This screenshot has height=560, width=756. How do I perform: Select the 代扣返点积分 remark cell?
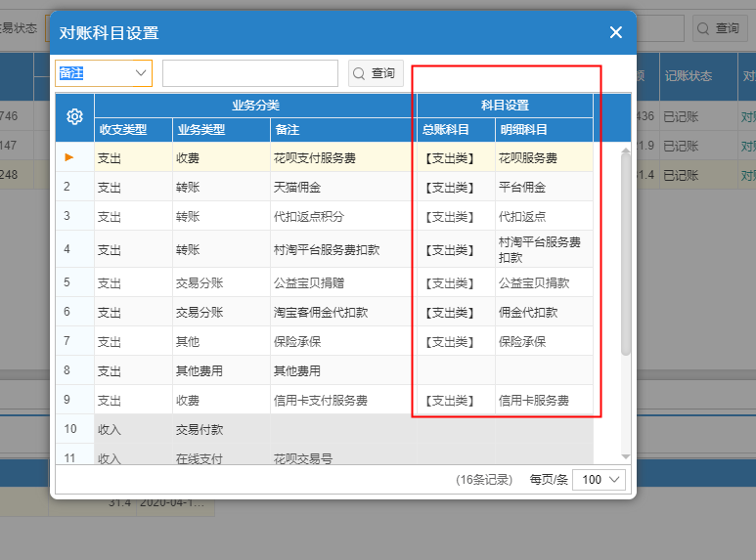click(x=343, y=216)
